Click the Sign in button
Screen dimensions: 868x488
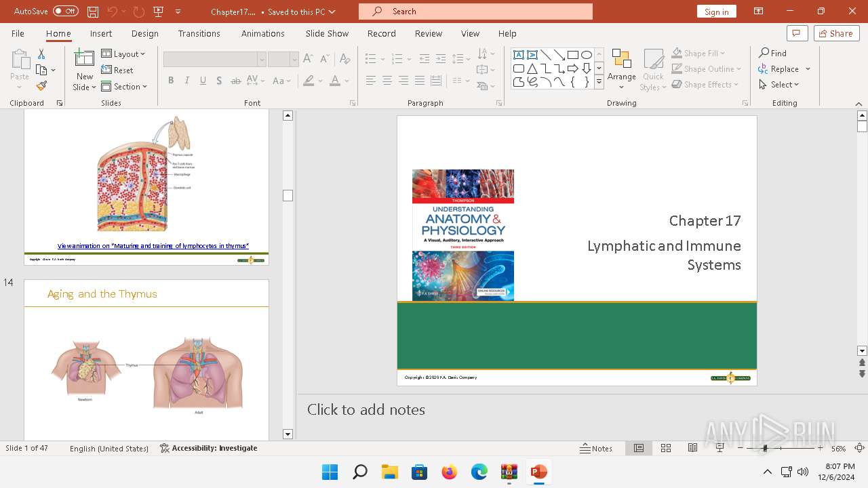pos(716,12)
